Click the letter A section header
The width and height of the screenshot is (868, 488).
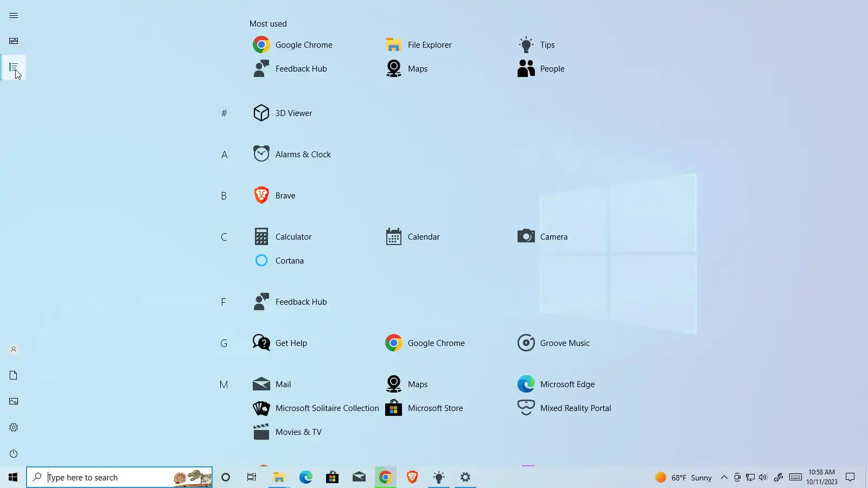[224, 155]
